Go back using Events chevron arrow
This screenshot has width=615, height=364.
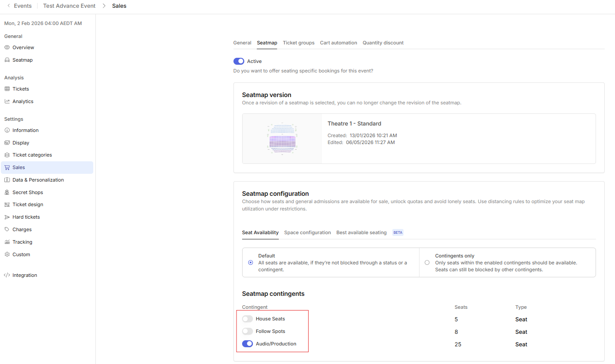point(8,6)
